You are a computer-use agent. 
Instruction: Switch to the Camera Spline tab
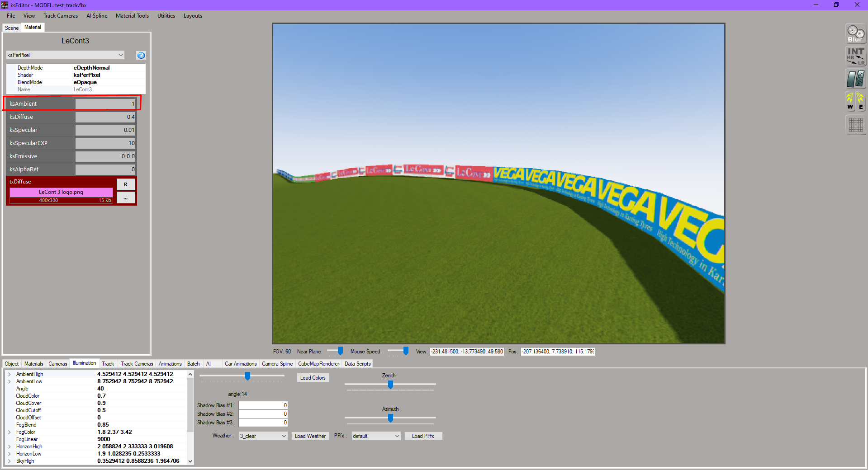point(277,364)
